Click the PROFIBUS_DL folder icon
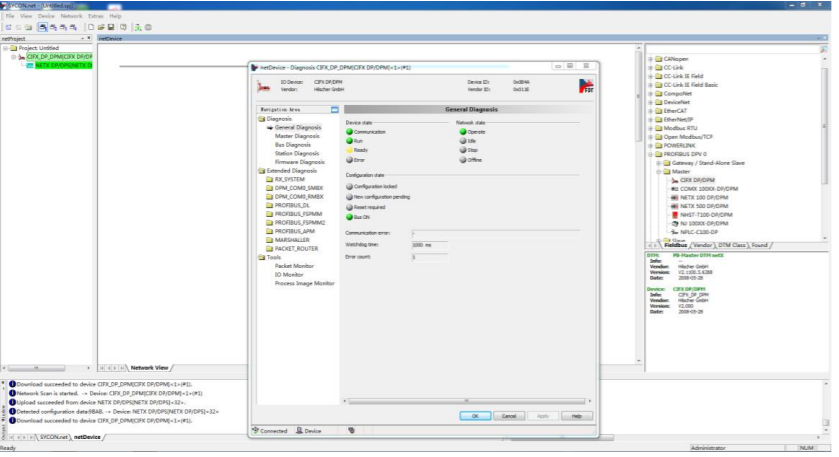 (270, 205)
